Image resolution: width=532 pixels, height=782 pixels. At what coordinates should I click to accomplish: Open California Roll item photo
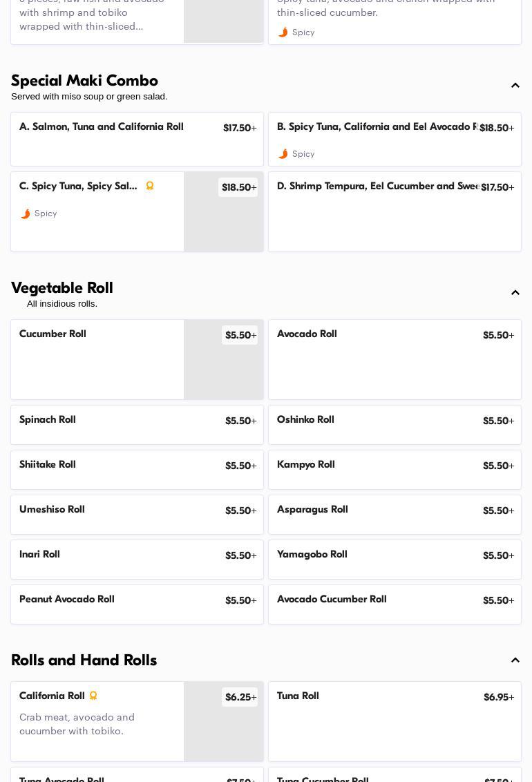223,732
